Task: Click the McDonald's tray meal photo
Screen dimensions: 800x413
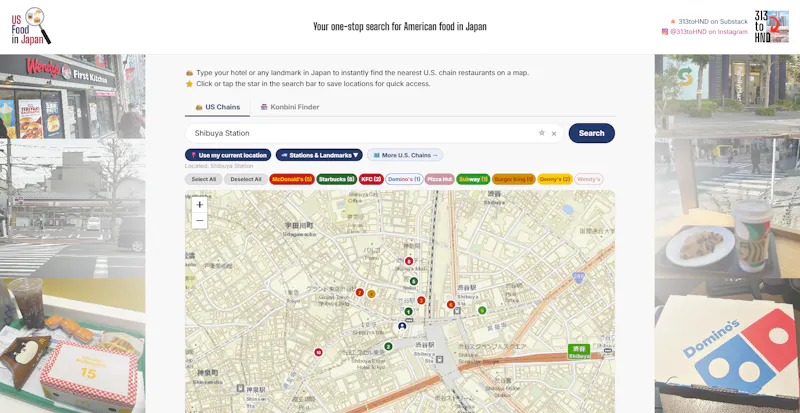Action: [x=72, y=346]
